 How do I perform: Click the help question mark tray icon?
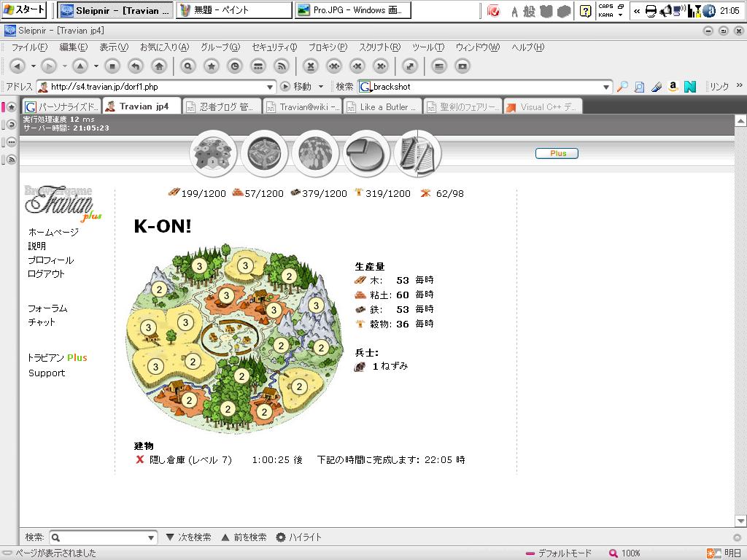click(x=586, y=10)
